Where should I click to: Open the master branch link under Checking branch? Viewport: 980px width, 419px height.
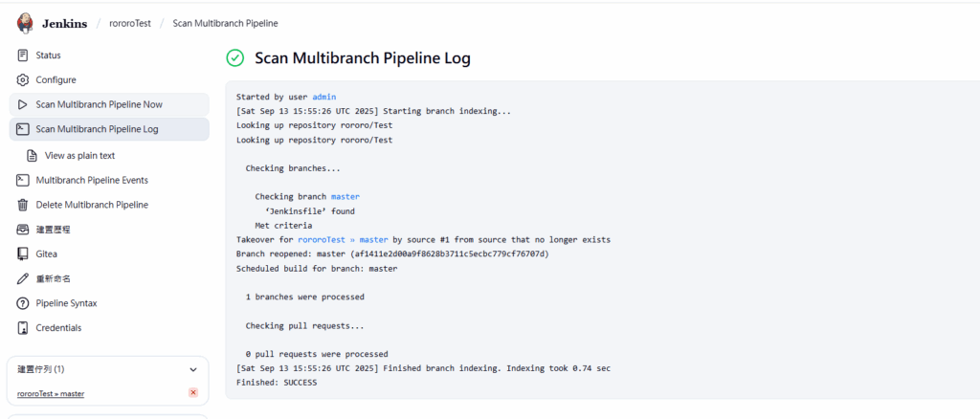[x=345, y=197]
